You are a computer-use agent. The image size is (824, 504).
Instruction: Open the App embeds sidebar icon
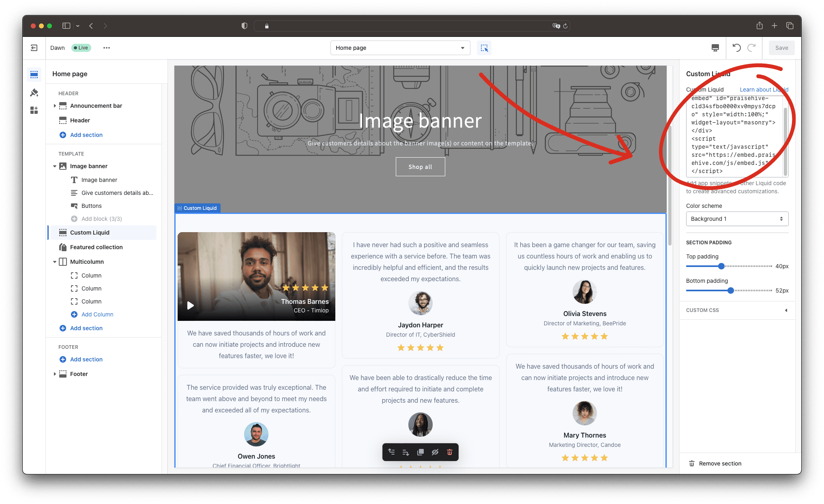(x=34, y=110)
